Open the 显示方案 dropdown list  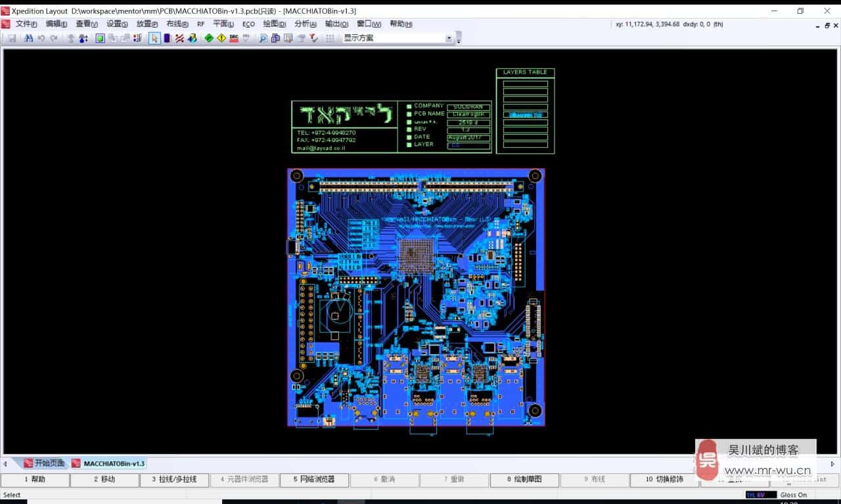449,38
